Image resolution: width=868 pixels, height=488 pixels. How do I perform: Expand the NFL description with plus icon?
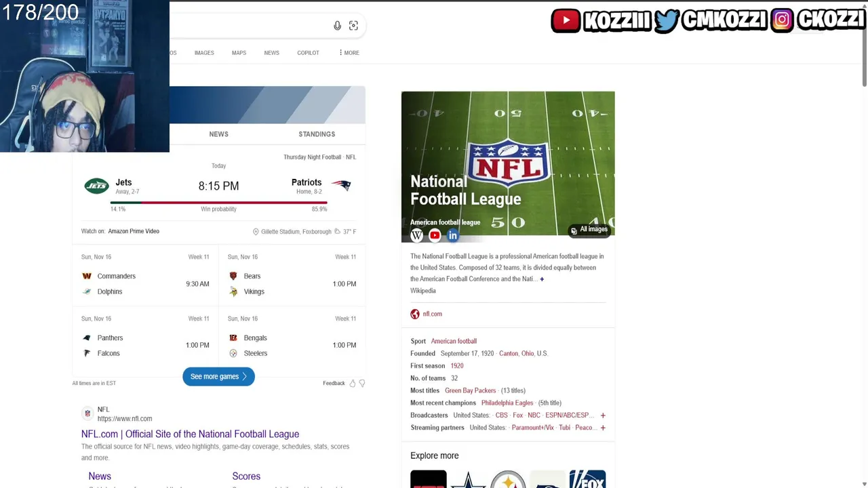click(x=542, y=279)
